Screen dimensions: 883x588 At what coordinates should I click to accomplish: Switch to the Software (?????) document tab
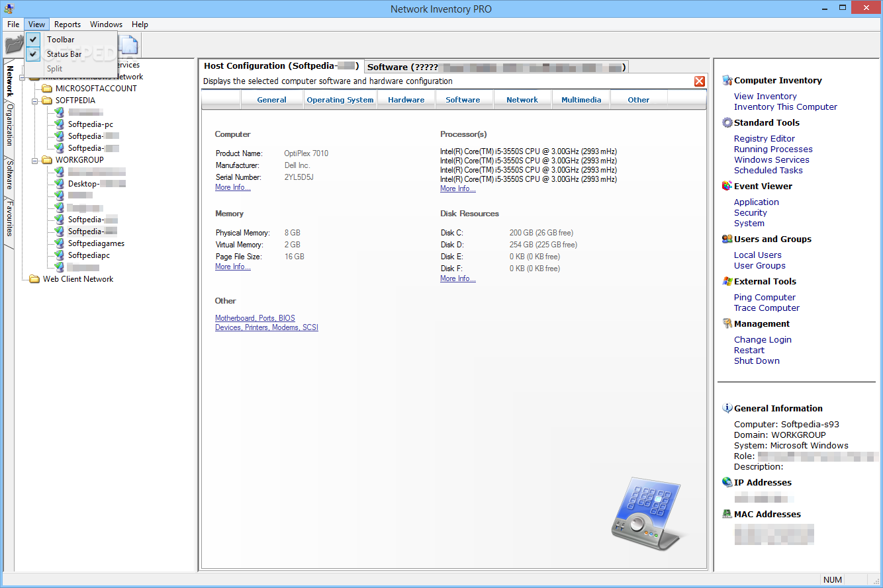pyautogui.click(x=496, y=67)
